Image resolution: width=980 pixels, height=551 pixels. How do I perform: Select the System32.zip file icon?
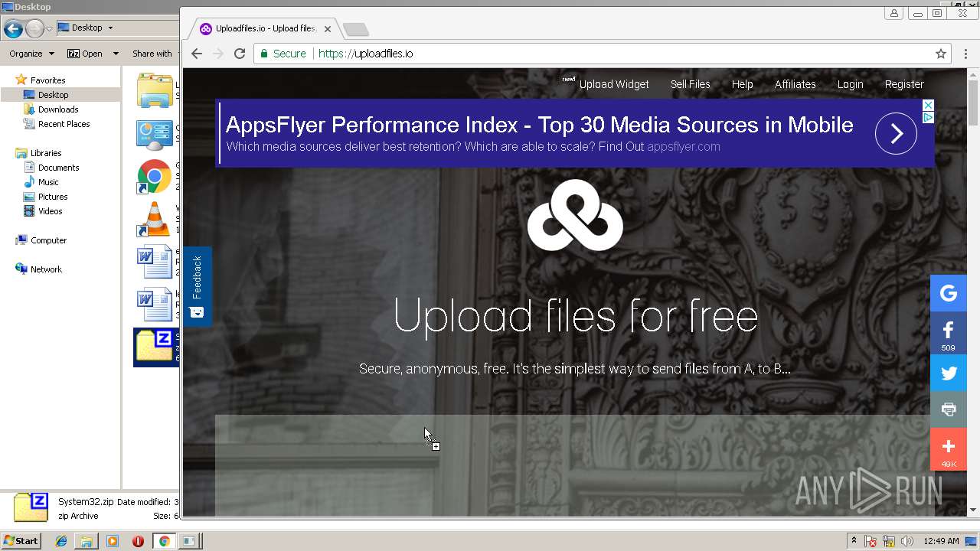tap(155, 347)
